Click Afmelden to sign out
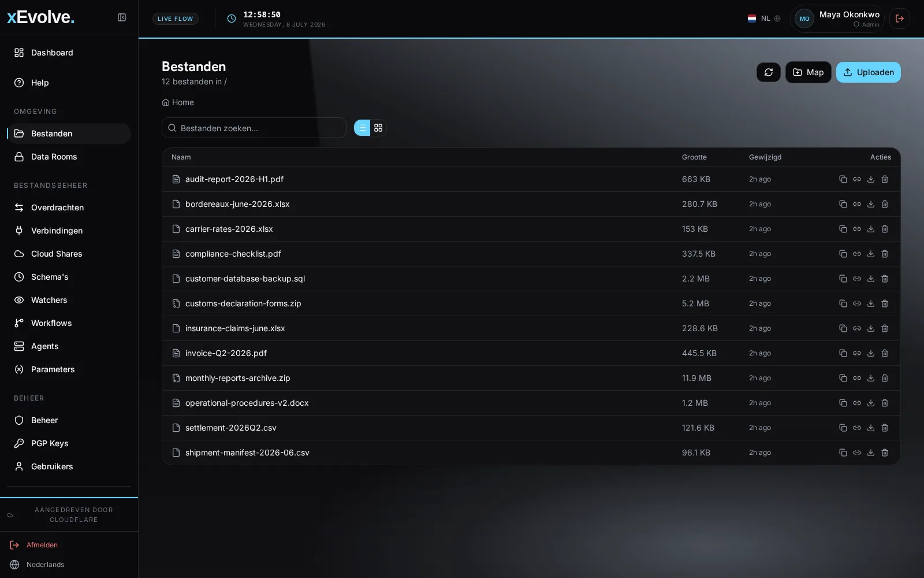 point(35,545)
